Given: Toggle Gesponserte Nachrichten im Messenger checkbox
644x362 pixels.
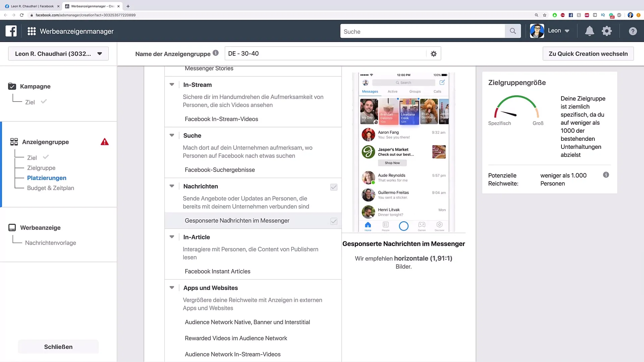Looking at the screenshot, I should [334, 221].
